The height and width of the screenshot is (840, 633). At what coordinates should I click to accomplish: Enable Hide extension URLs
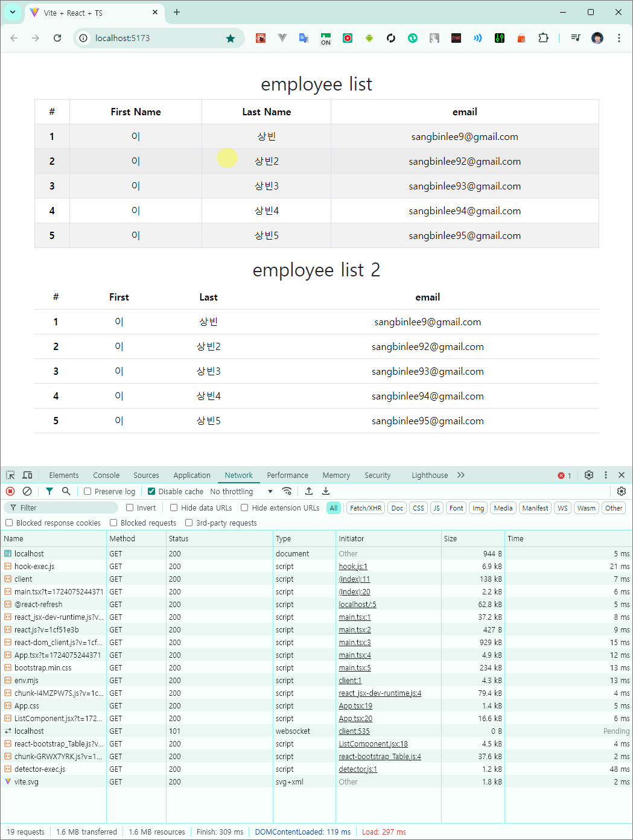click(x=244, y=507)
